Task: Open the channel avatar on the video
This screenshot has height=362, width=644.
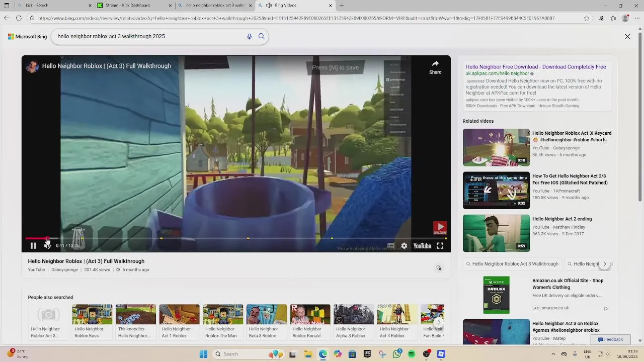Action: pyautogui.click(x=32, y=66)
